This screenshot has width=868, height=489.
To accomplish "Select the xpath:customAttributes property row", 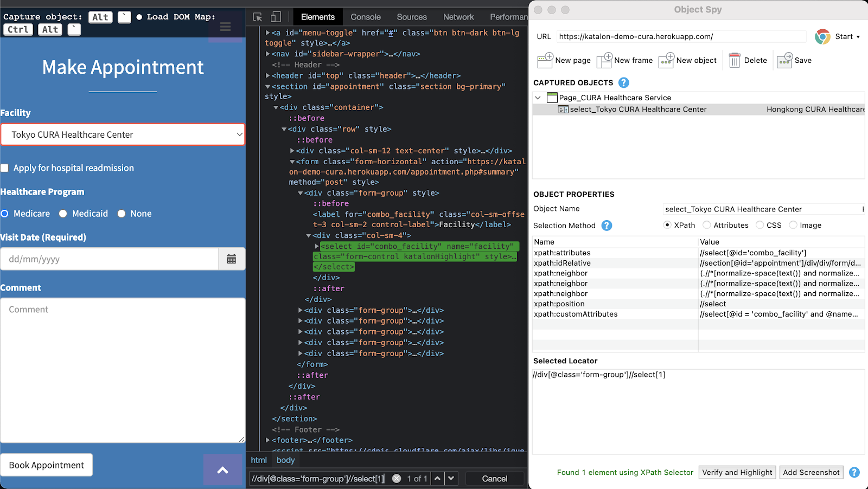I will [698, 314].
